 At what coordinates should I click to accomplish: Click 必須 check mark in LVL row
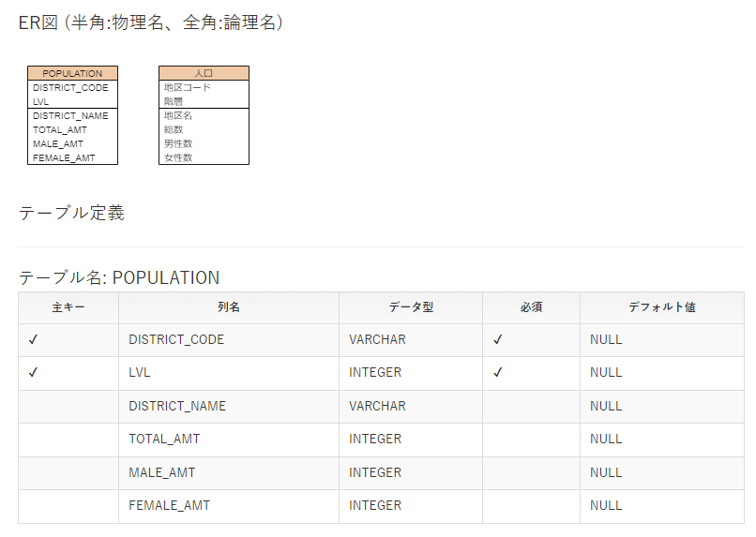tap(497, 373)
